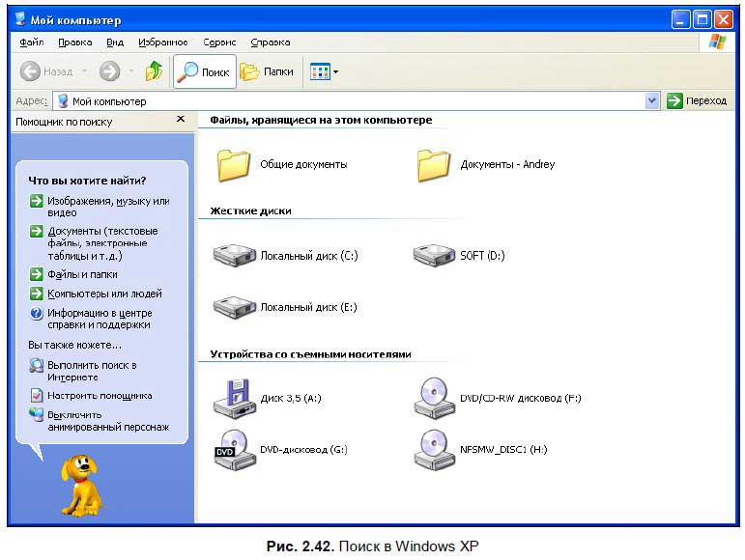This screenshot has width=745, height=560.
Task: Open the Избранное menu
Action: point(163,42)
